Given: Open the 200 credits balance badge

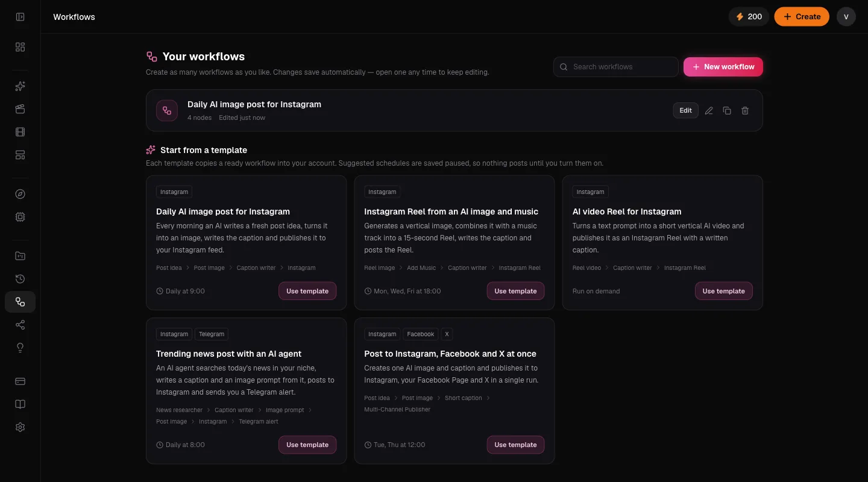Looking at the screenshot, I should tap(749, 17).
